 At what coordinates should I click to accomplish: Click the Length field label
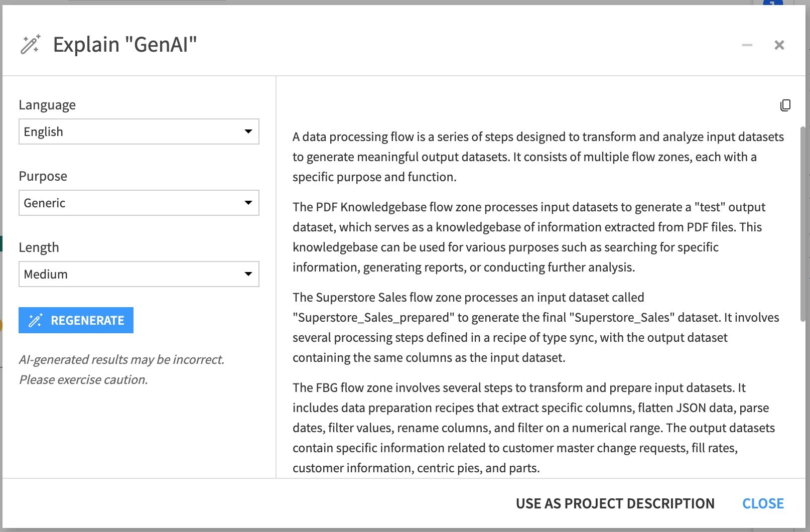(39, 247)
